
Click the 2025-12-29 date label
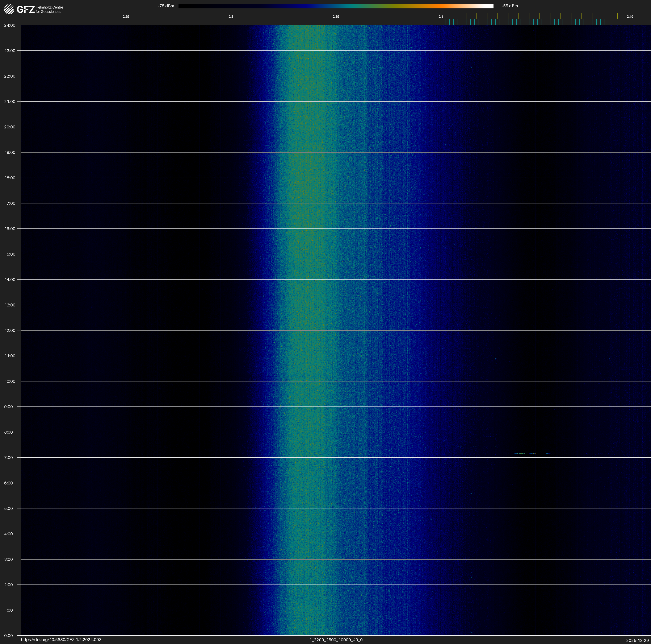pyautogui.click(x=637, y=640)
